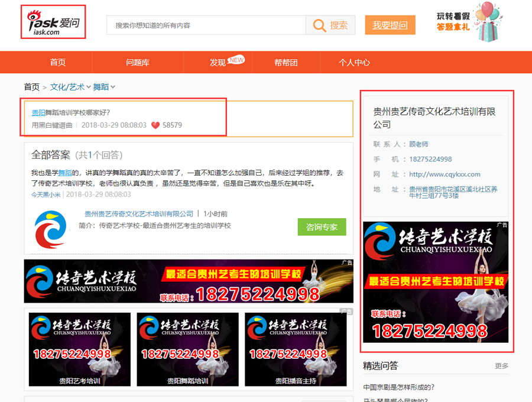Click the wide 传奇艺术学校 banner ad

189,281
